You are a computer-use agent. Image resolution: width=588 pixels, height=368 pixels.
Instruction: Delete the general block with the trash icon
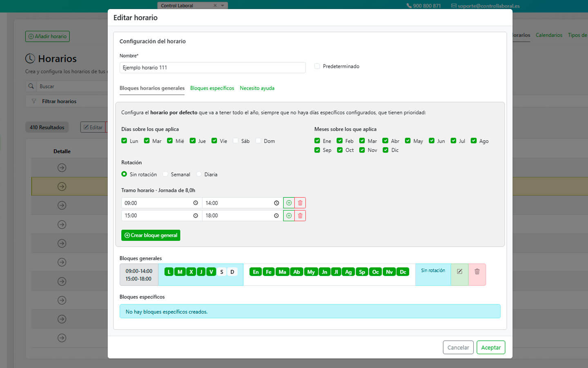(477, 272)
